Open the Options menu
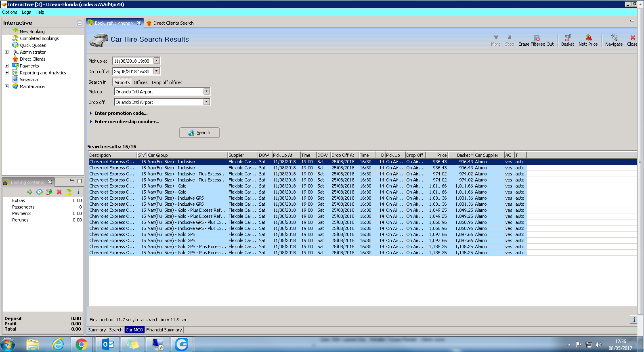 [x=10, y=12]
